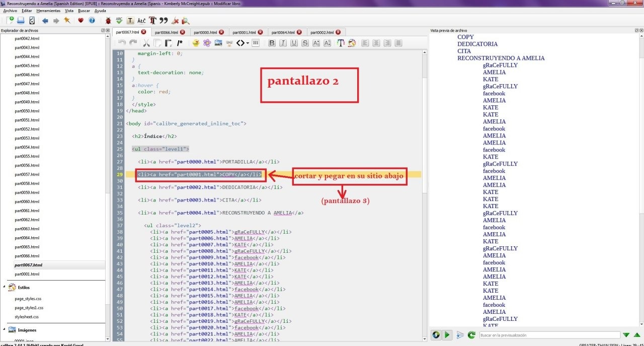
Task: Open the Herramientas menu
Action: pyautogui.click(x=49, y=11)
